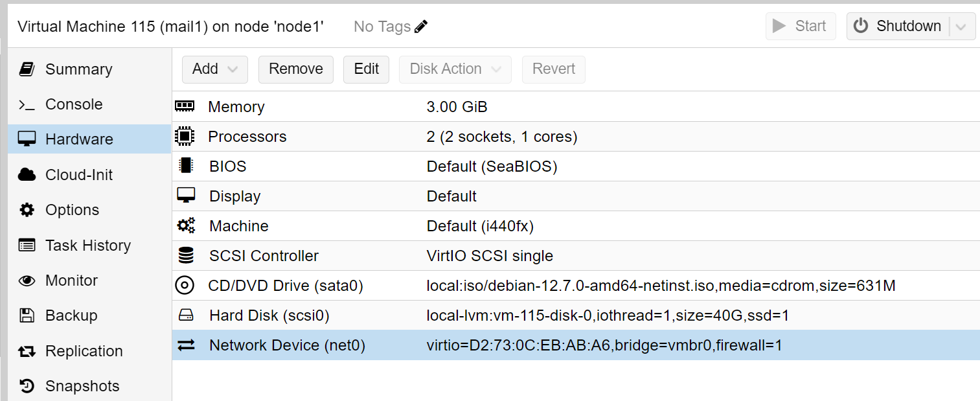Select the CD/DVD Drive disc icon

click(187, 285)
